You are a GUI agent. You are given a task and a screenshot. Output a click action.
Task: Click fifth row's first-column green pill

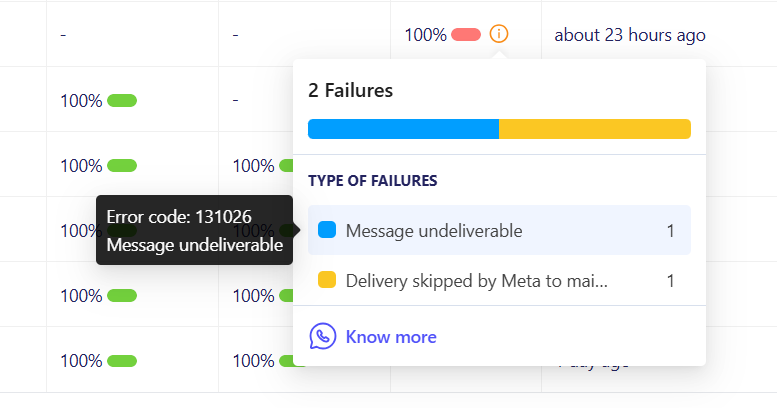(122, 296)
